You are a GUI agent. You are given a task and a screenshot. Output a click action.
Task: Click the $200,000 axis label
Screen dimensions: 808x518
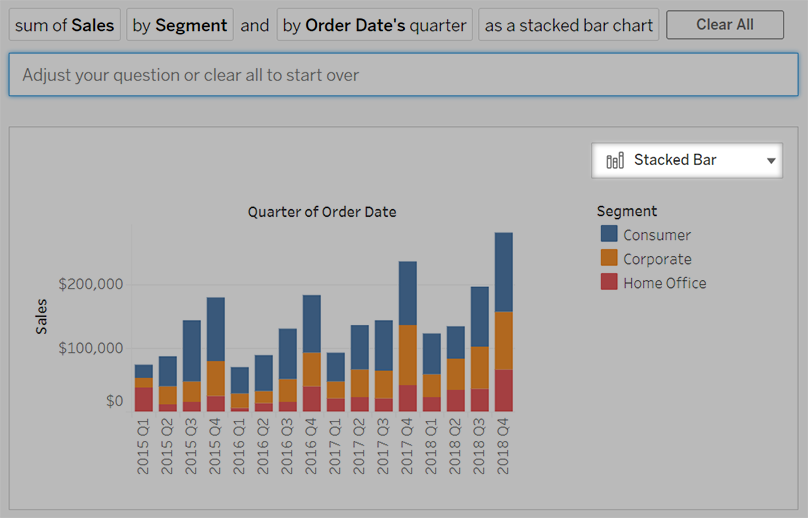(x=91, y=284)
